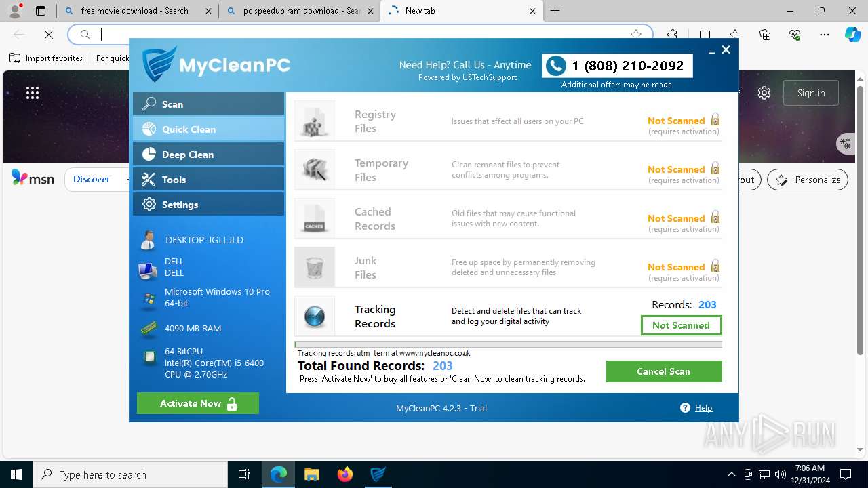Click the Total Found Records count 203
The width and height of the screenshot is (868, 488).
[443, 366]
